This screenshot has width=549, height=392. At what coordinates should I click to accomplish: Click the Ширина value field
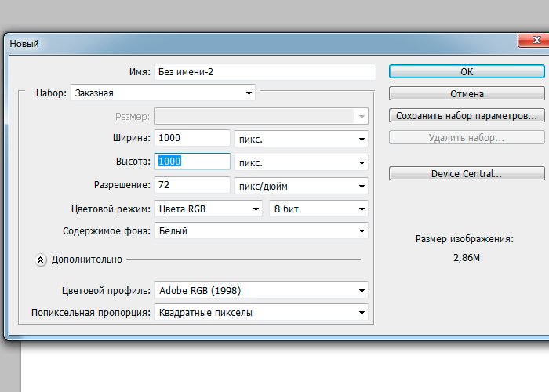pos(193,138)
